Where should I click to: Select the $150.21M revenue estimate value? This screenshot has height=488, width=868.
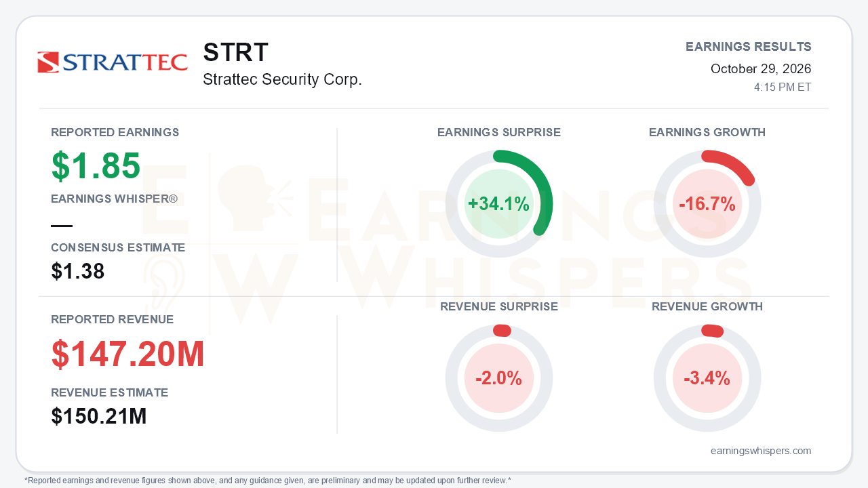point(99,417)
